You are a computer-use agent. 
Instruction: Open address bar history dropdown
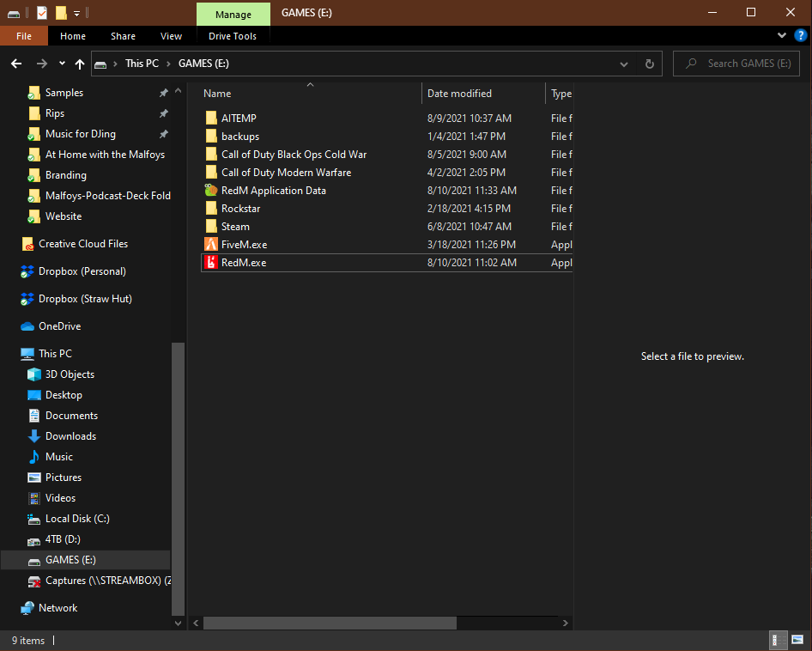coord(624,64)
